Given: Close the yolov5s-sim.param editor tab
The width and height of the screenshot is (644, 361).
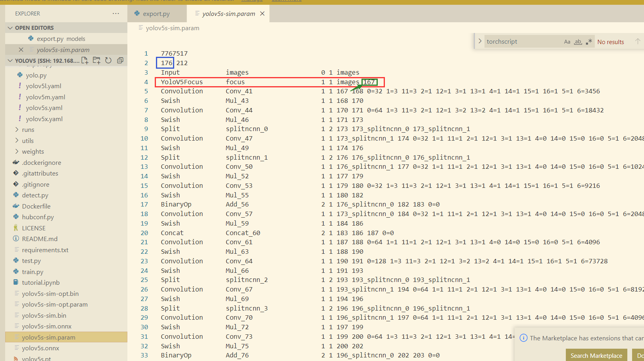Looking at the screenshot, I should pyautogui.click(x=262, y=14).
